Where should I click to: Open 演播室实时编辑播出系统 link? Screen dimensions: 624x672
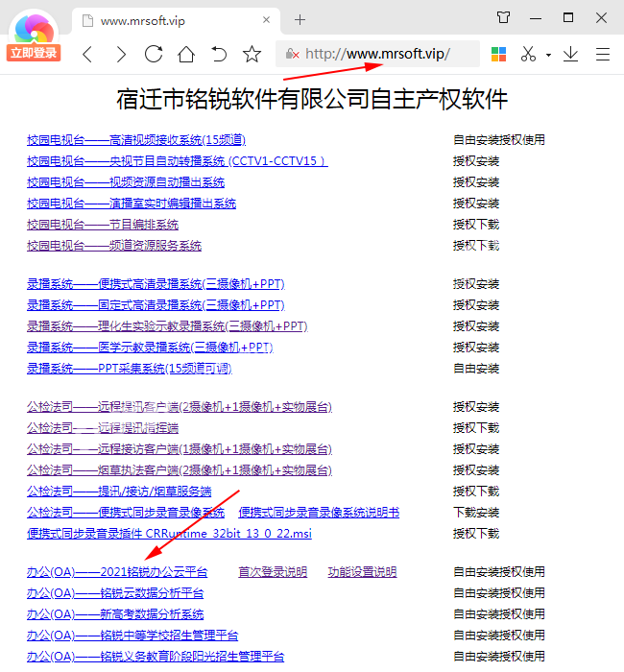[x=132, y=204]
